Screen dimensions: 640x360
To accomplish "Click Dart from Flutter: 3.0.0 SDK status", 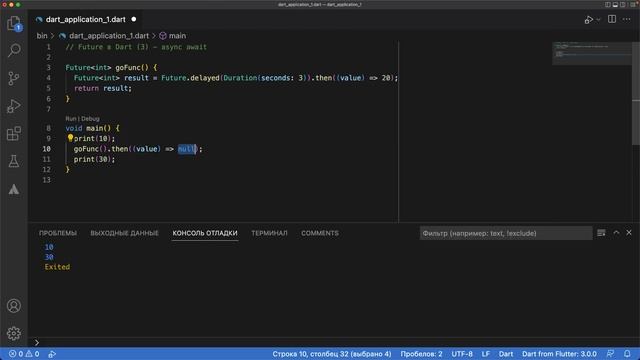I will pos(559,354).
